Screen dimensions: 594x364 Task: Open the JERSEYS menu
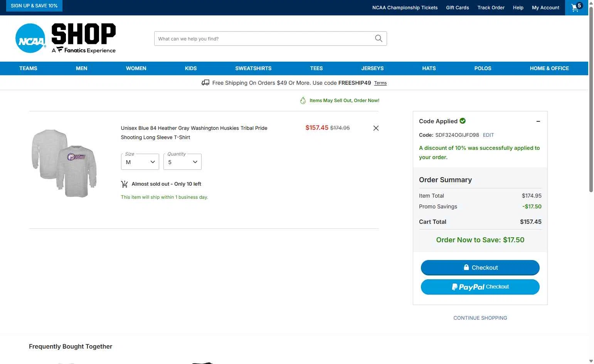tap(372, 68)
